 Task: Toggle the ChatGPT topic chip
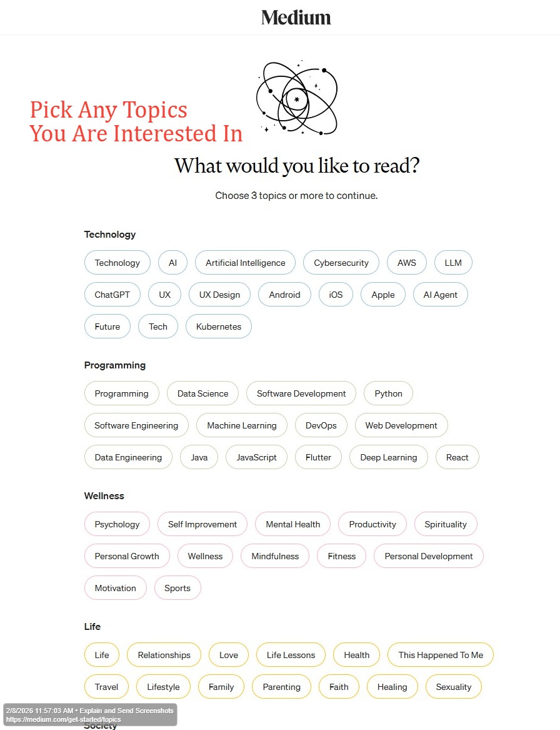(112, 295)
